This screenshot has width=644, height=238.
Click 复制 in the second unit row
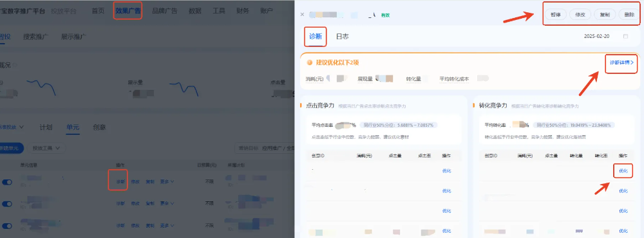click(x=150, y=203)
